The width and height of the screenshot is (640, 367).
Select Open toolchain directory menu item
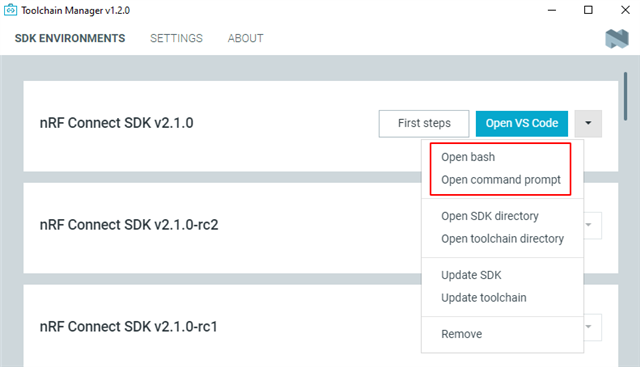[502, 239]
